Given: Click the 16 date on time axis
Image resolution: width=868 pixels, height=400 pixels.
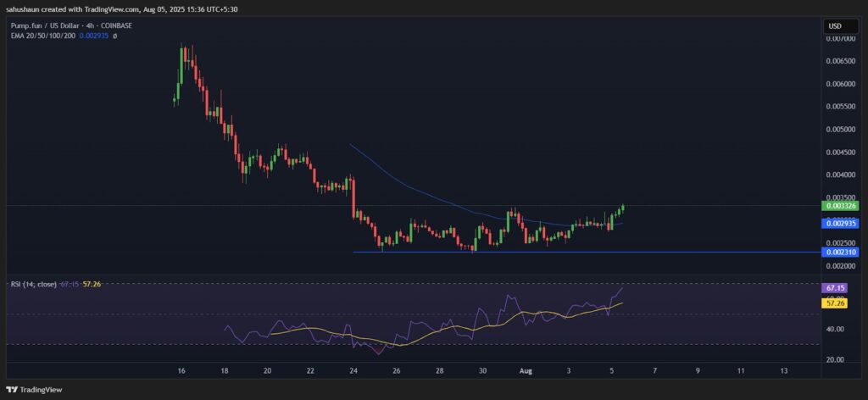Looking at the screenshot, I should pyautogui.click(x=181, y=371).
